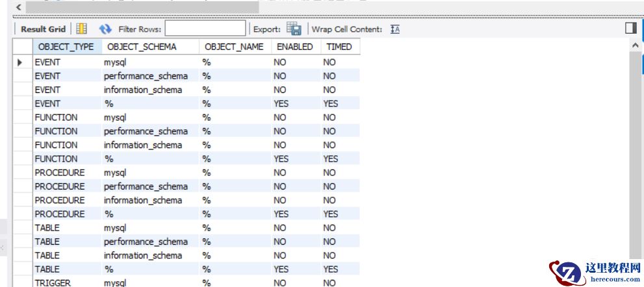Image resolution: width=644 pixels, height=287 pixels.
Task: Click the refresh results icon
Action: click(x=105, y=29)
